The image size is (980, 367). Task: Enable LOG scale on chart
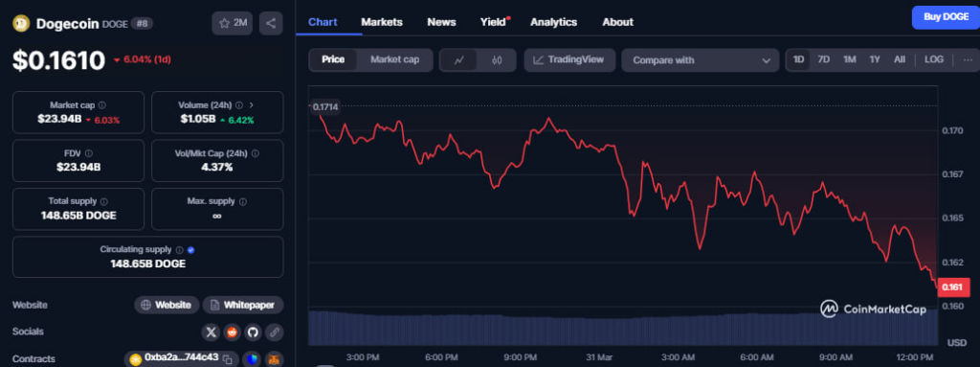point(934,60)
